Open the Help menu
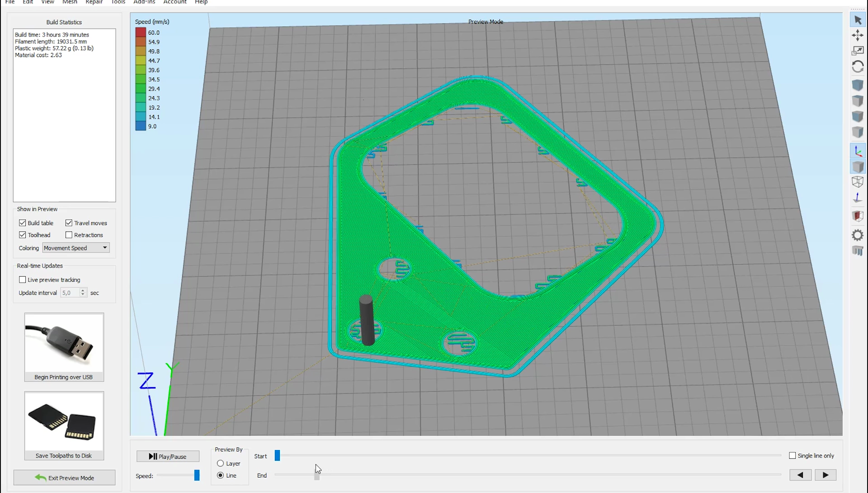The image size is (868, 493). pos(201,2)
